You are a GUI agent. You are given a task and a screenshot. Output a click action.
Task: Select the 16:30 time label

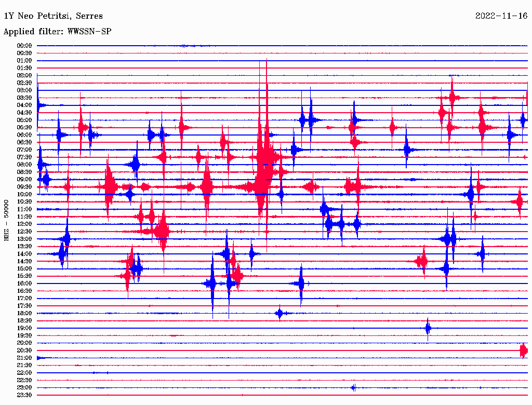[x=24, y=291]
